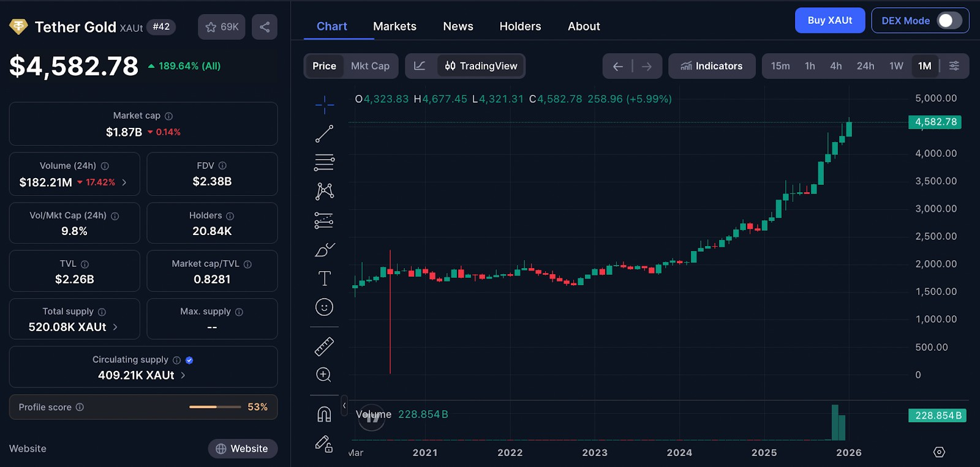Select the text annotation tool

coord(324,278)
